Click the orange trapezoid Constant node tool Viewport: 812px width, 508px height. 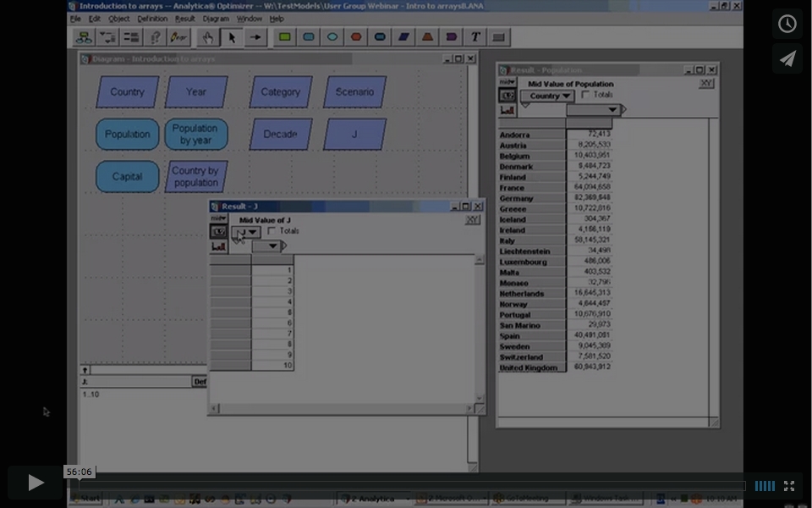pyautogui.click(x=428, y=37)
